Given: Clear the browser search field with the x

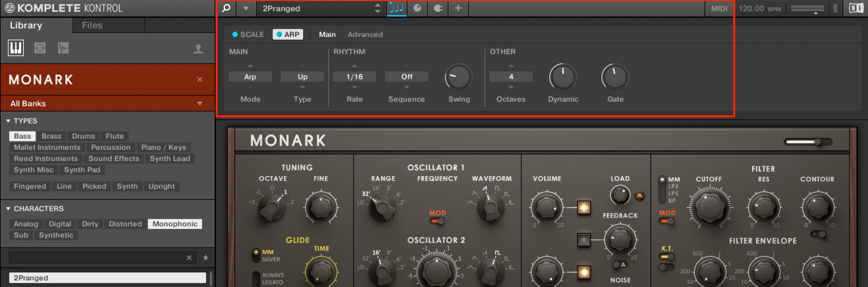Looking at the screenshot, I should [x=189, y=258].
